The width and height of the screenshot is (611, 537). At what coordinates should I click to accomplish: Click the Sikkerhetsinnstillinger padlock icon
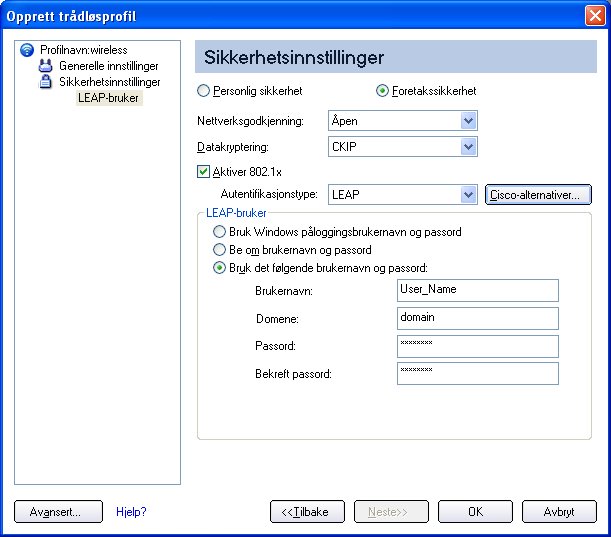(x=46, y=82)
